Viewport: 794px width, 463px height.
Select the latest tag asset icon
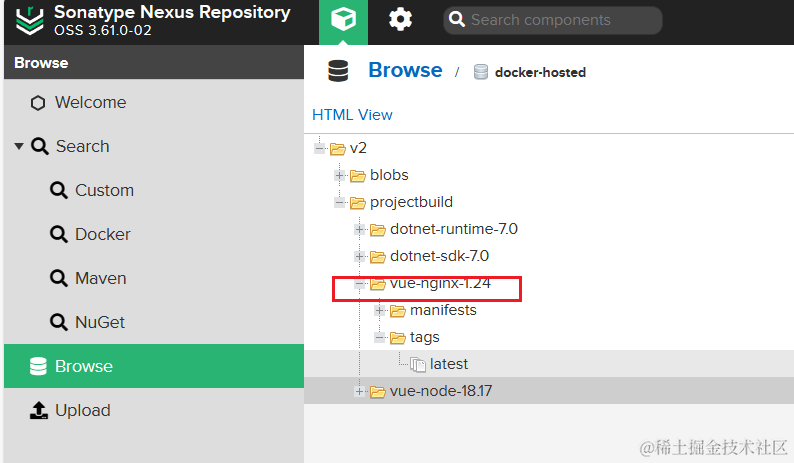(x=418, y=364)
